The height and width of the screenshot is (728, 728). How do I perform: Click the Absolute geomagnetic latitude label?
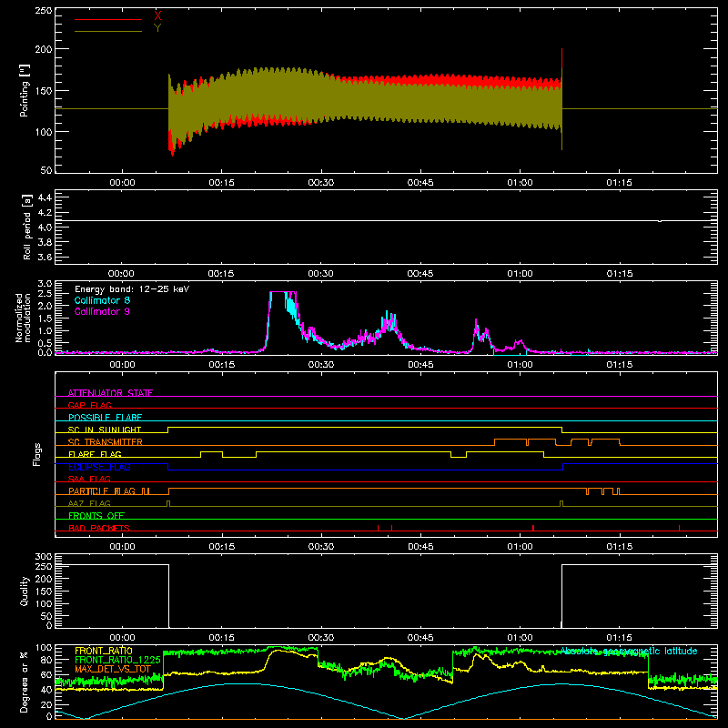click(x=629, y=651)
